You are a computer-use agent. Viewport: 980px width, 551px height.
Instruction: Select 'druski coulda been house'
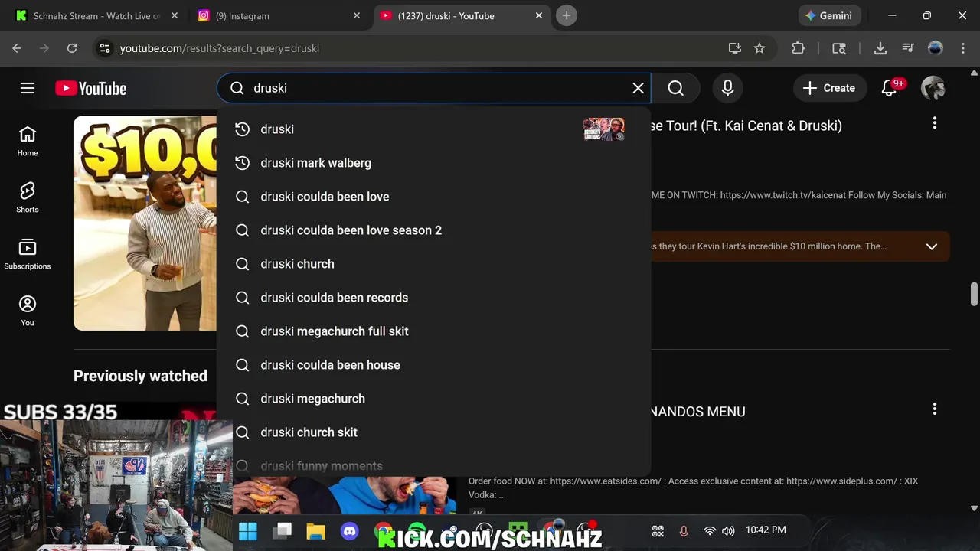433,365
